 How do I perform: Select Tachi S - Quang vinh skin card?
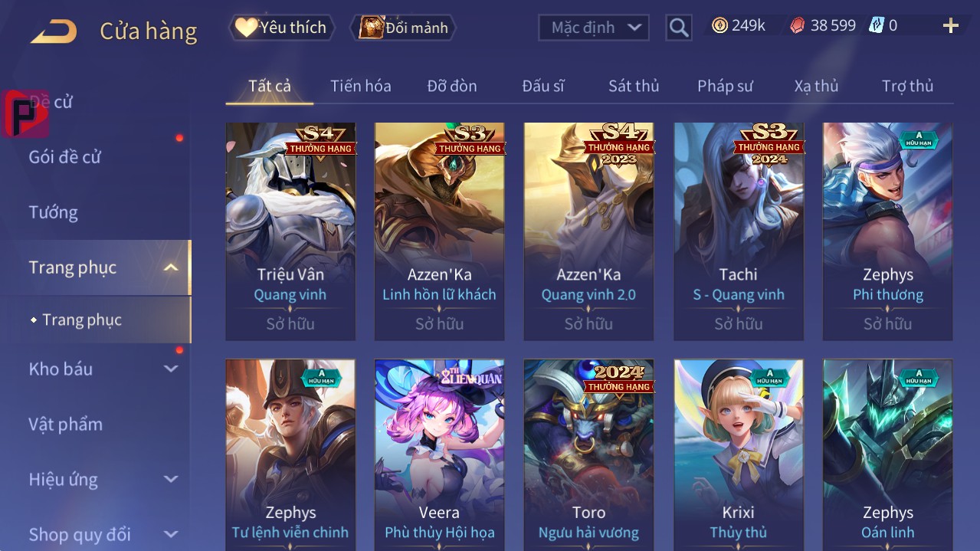739,231
